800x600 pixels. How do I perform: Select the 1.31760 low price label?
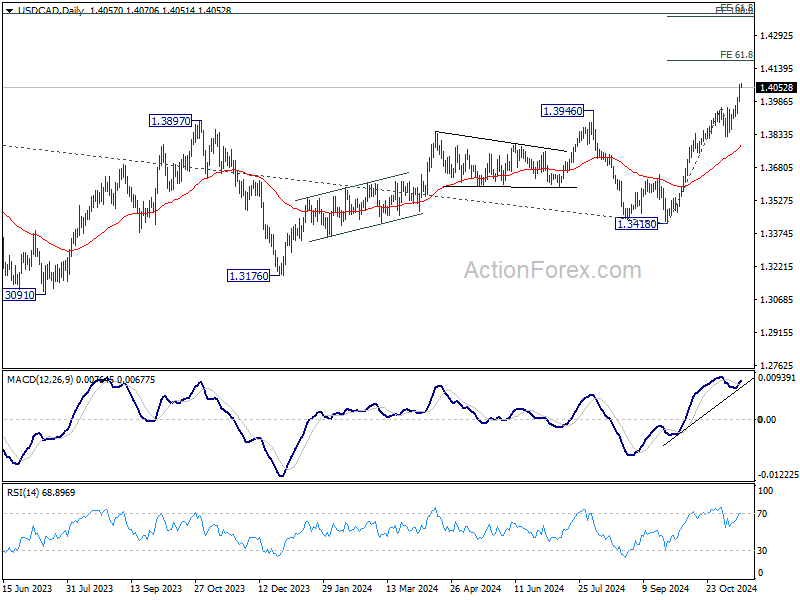(x=248, y=276)
